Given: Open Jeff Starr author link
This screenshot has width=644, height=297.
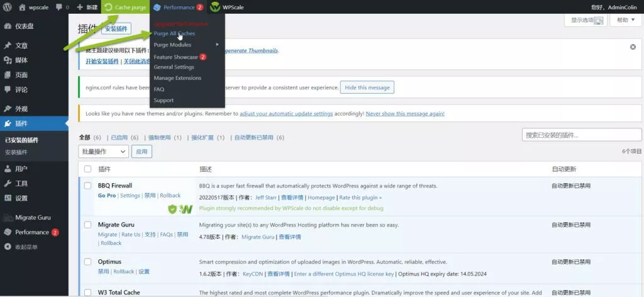Looking at the screenshot, I should 266,198.
